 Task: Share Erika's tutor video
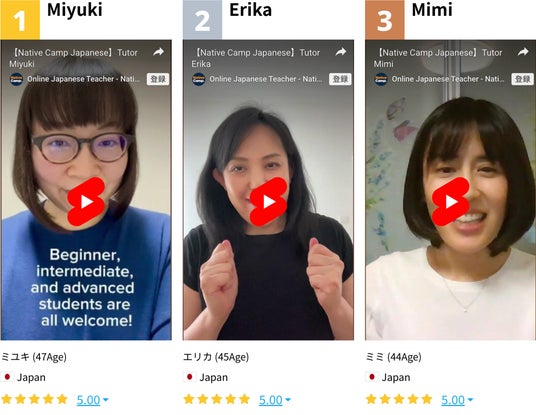340,52
